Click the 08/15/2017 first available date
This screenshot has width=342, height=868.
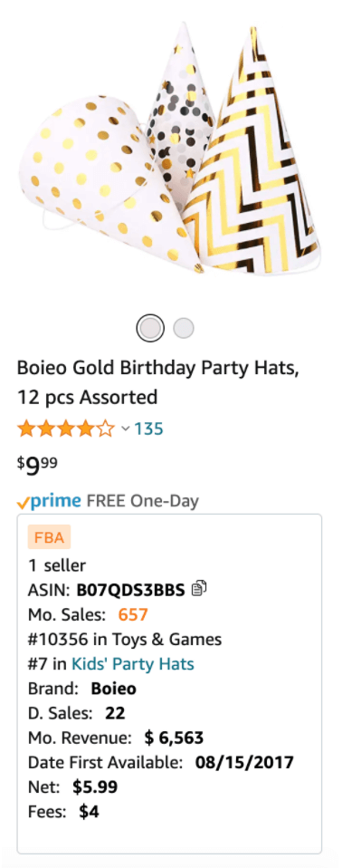click(x=244, y=762)
